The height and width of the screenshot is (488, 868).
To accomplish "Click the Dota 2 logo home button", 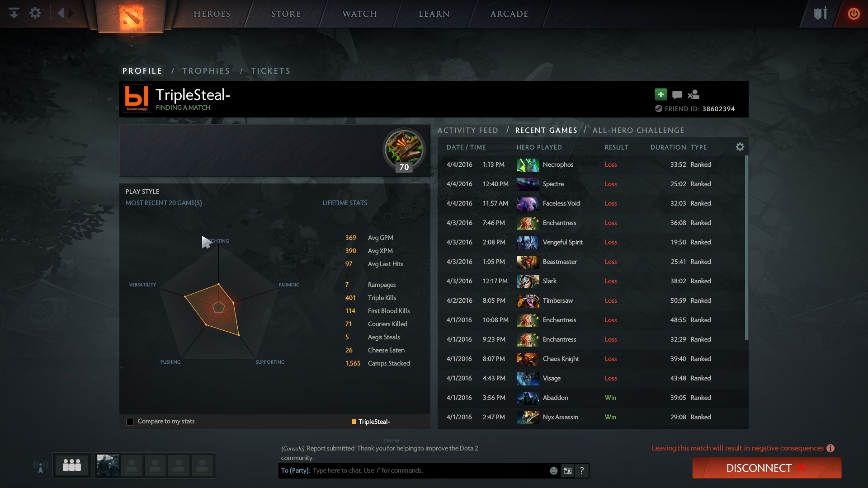I will pos(131,17).
